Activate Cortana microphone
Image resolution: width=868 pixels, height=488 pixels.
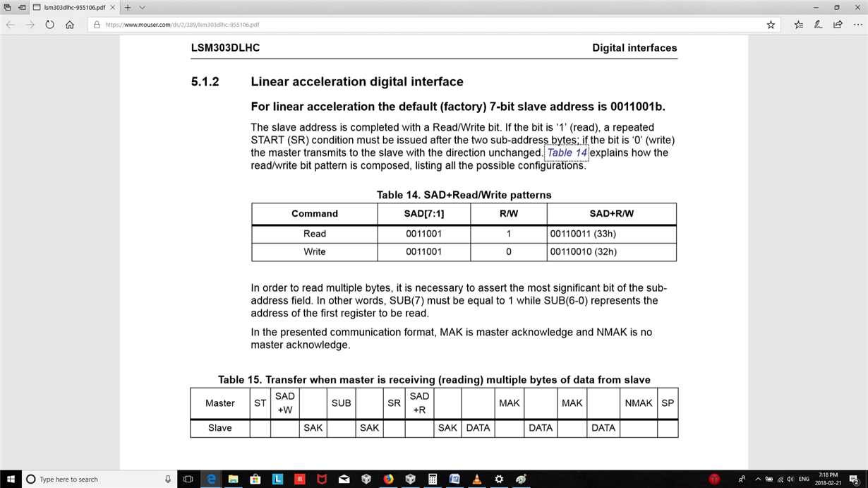coord(168,479)
